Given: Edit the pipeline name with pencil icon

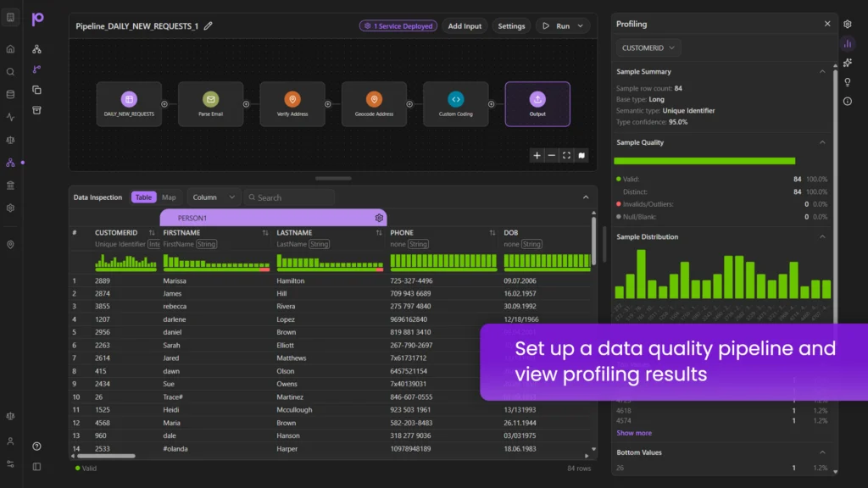Looking at the screenshot, I should 209,26.
